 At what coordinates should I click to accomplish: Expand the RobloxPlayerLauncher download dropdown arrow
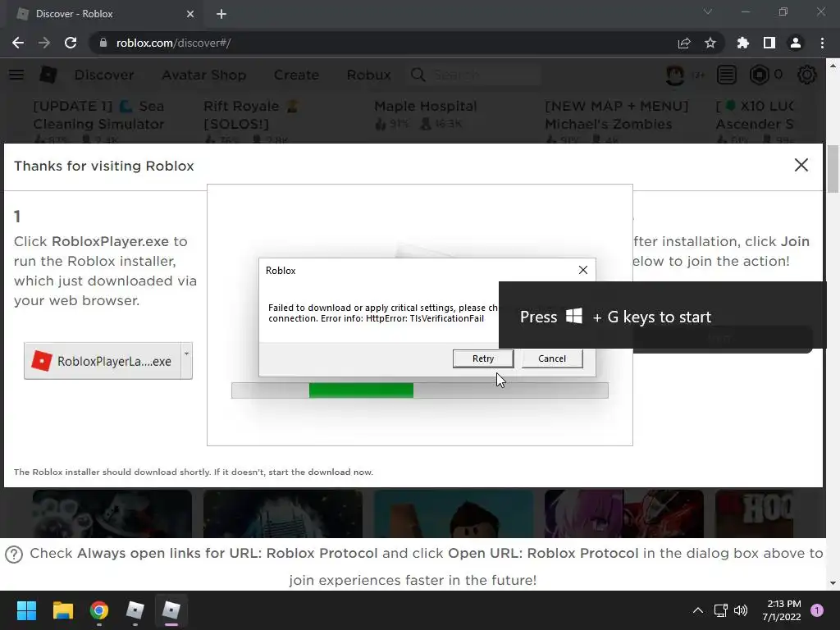(x=186, y=361)
